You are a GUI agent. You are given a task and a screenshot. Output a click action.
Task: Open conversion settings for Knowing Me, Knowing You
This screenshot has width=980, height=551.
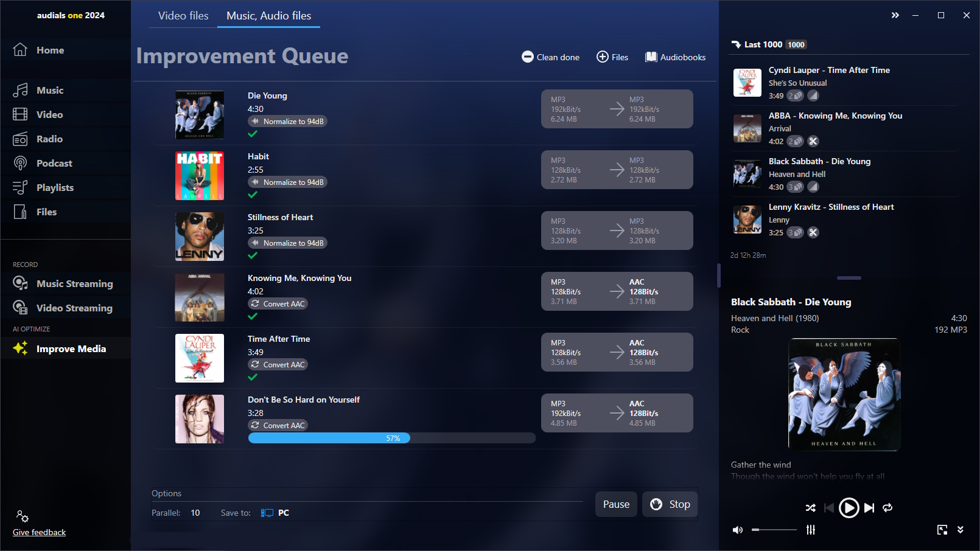617,291
